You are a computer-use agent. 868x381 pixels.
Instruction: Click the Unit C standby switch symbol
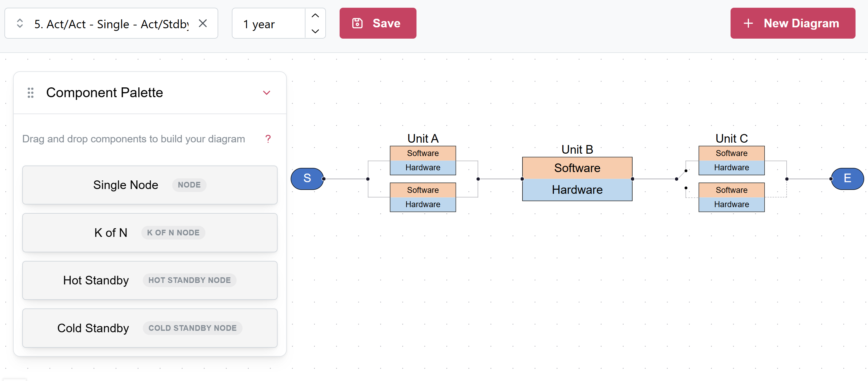(681, 179)
